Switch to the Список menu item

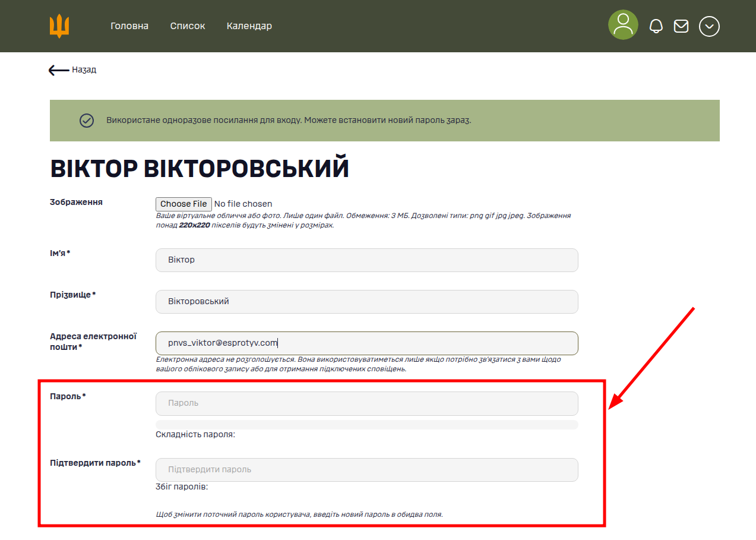(x=187, y=26)
